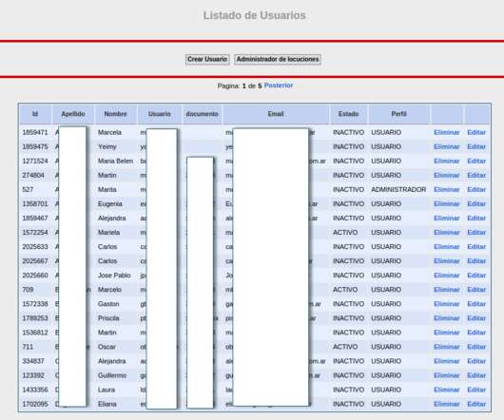The height and width of the screenshot is (420, 504).
Task: Edit user Jose Pablo
Action: click(x=476, y=276)
